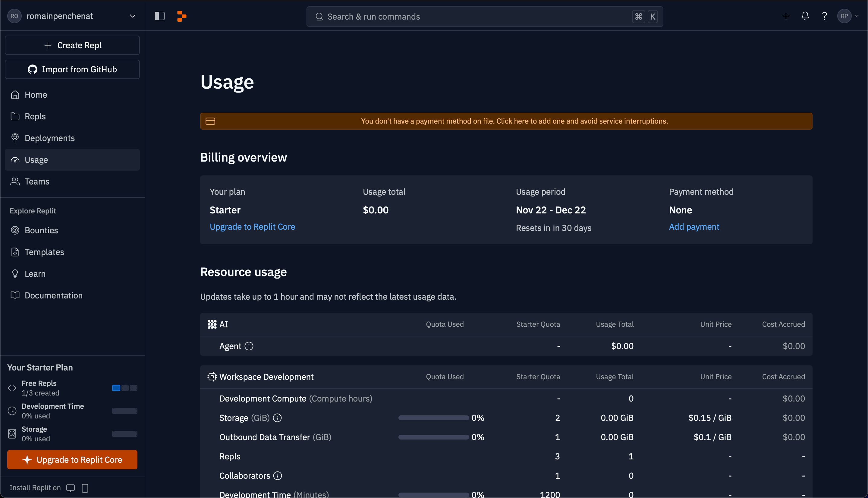Click the payment method warning banner
Viewport: 868px width, 498px height.
point(506,121)
